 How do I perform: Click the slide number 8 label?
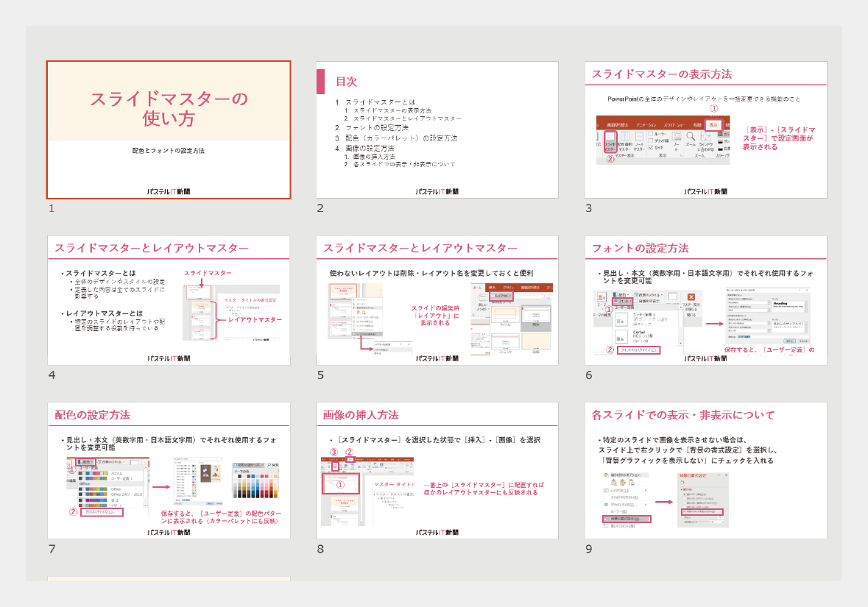[320, 549]
